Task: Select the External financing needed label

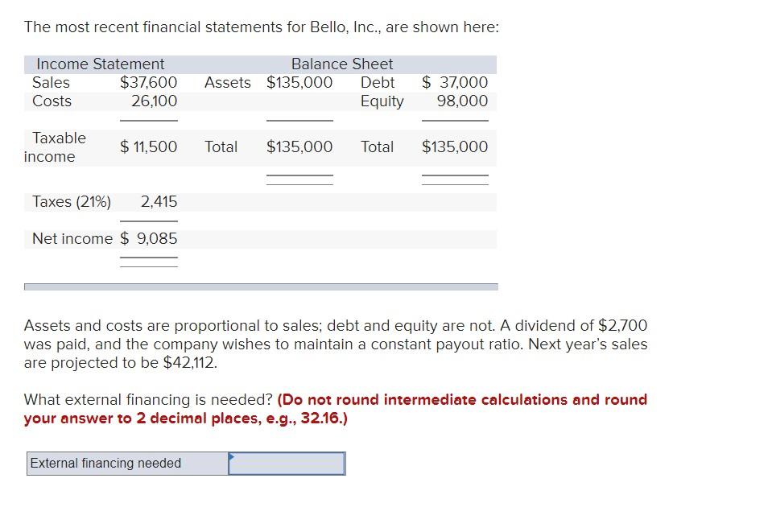Action: (x=103, y=463)
